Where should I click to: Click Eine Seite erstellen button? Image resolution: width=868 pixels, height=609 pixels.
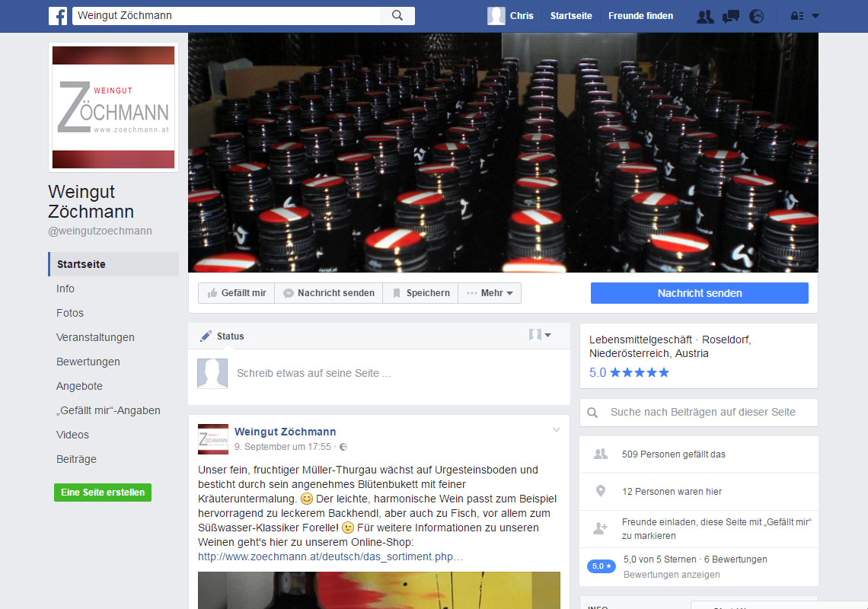[x=103, y=493]
